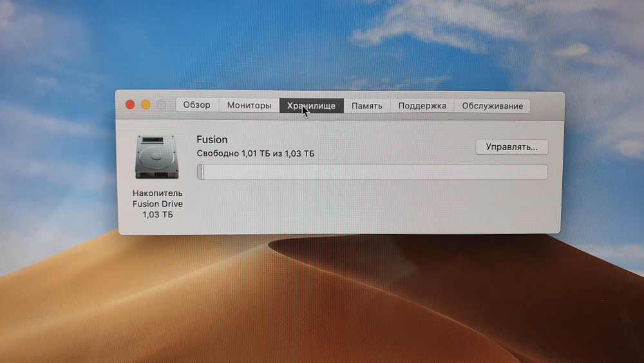Close the window with the red button
644x363 pixels.
pos(130,104)
